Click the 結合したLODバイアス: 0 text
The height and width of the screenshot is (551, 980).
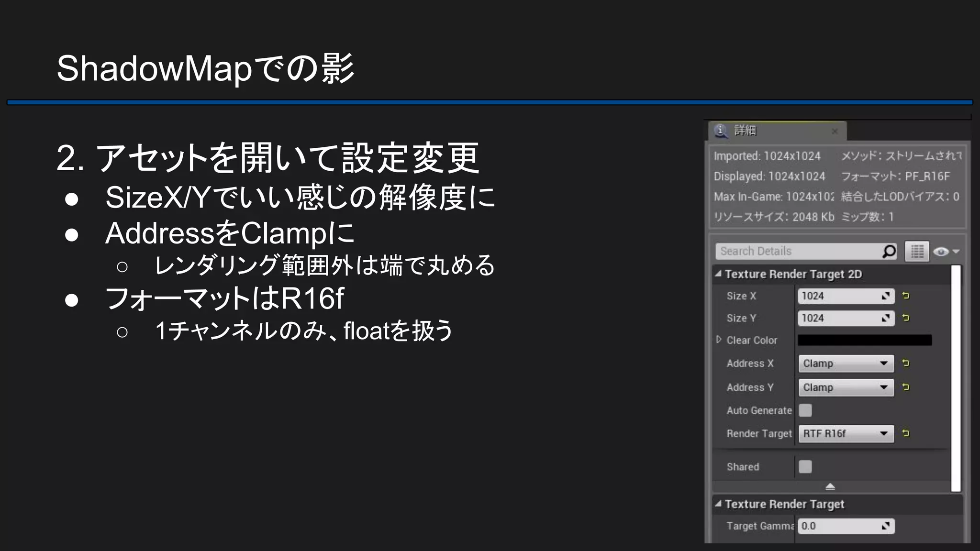tap(900, 197)
